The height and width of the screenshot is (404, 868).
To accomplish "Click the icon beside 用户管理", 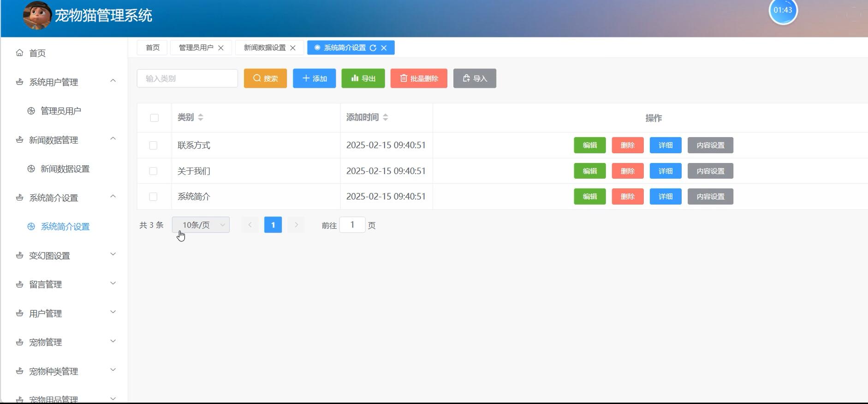I will (19, 313).
